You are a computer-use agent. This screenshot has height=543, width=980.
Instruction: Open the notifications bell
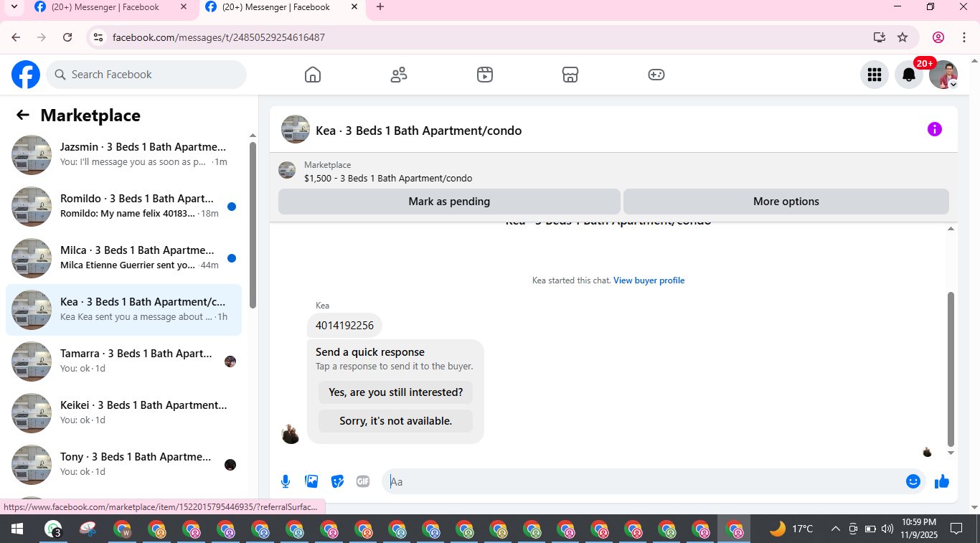(x=908, y=75)
